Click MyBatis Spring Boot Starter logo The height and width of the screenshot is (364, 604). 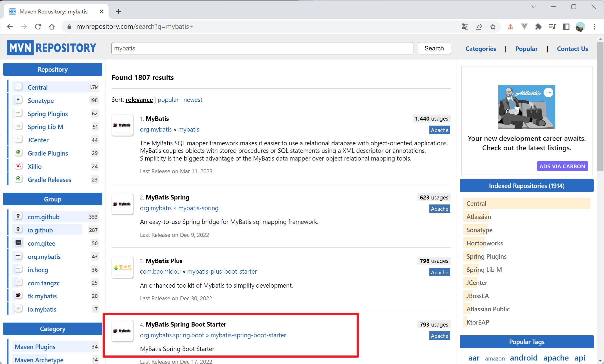[x=122, y=331]
